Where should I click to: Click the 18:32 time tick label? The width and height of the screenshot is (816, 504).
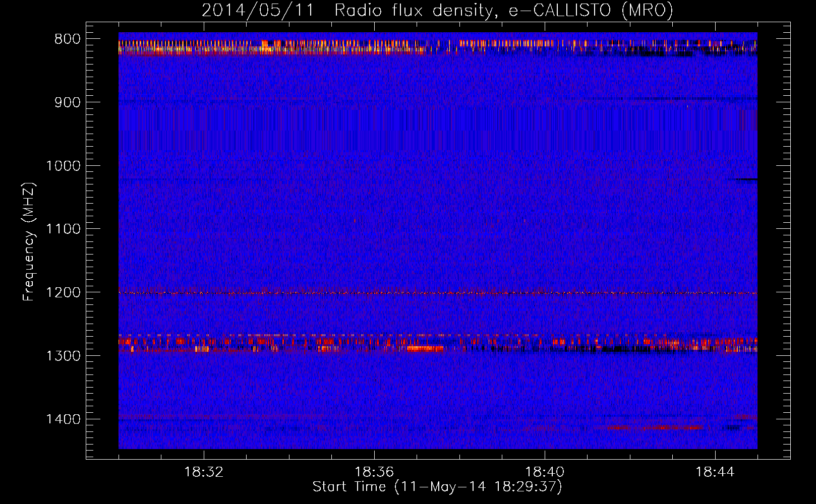click(204, 472)
